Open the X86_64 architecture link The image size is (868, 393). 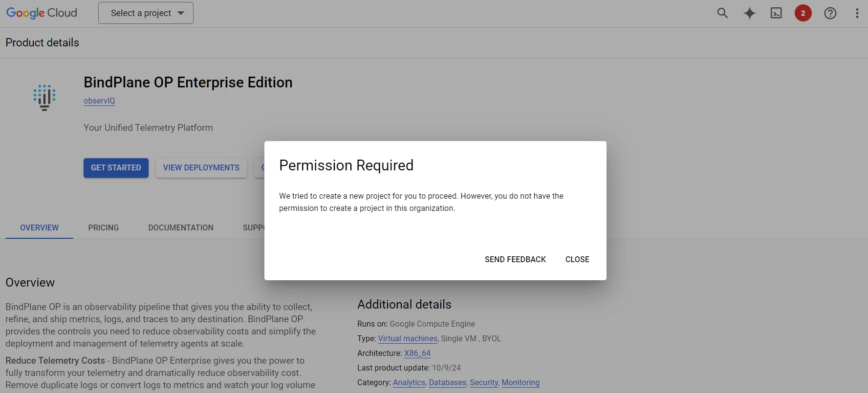[417, 353]
